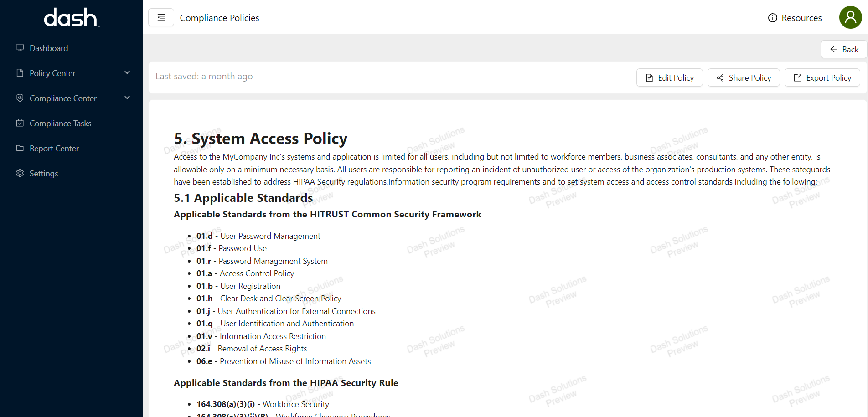Open Settings using the gear icon

(20, 173)
